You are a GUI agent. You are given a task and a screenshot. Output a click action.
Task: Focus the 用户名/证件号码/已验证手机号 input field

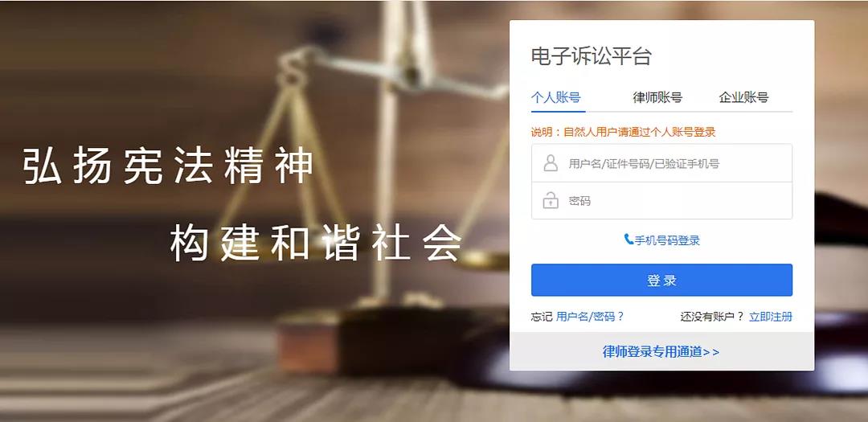(x=661, y=163)
